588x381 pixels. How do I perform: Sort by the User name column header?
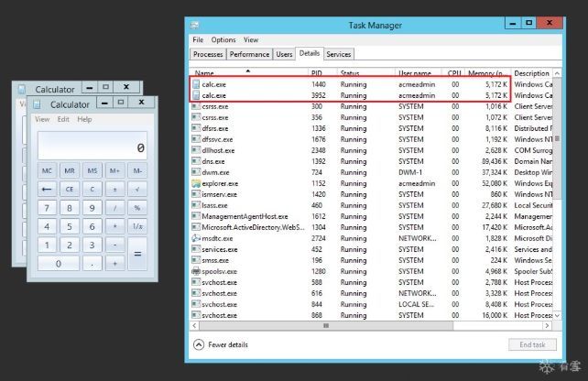(419, 72)
